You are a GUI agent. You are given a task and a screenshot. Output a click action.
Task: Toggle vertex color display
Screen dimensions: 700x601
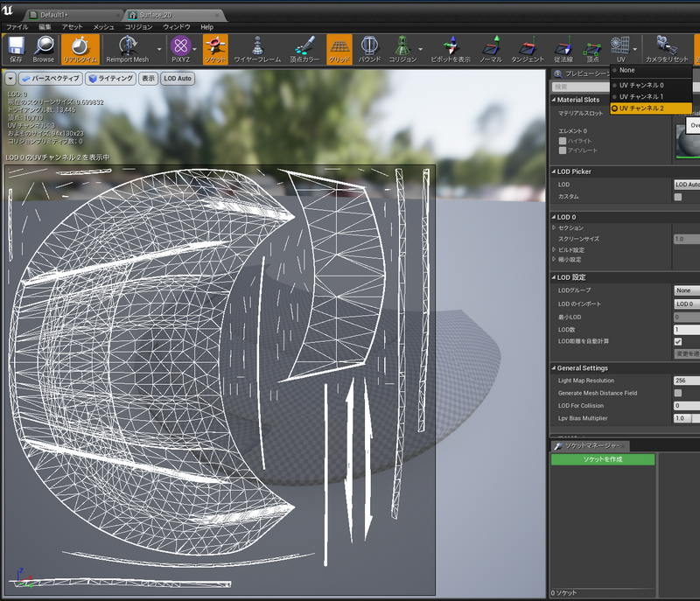[304, 50]
